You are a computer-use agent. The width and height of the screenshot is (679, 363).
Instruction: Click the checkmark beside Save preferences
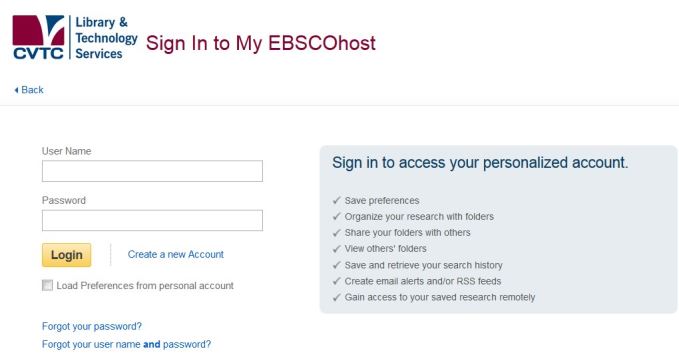pos(337,201)
